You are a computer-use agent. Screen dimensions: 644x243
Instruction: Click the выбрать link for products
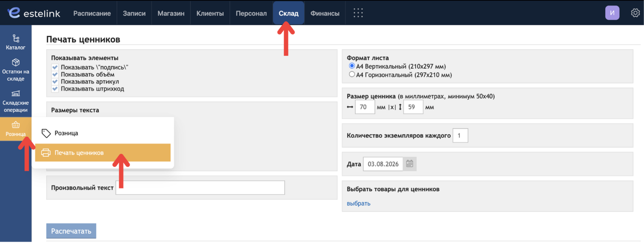tap(358, 203)
